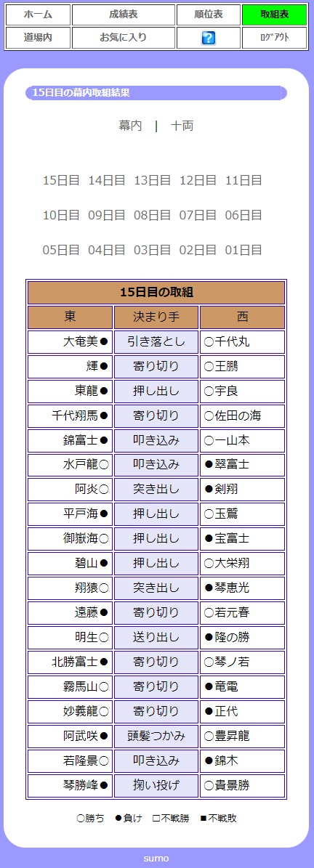Viewport: 314px width, 868px height.
Task: View results for 10日目
Action: (61, 215)
